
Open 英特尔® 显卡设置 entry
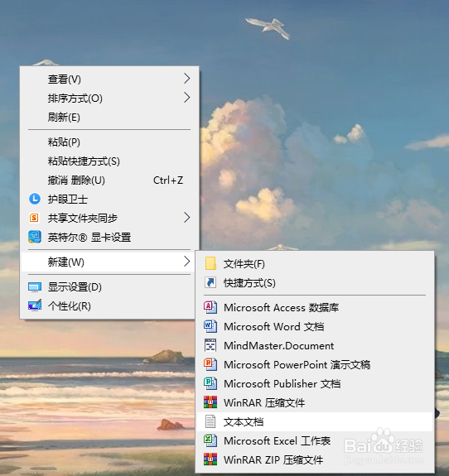(x=109, y=237)
